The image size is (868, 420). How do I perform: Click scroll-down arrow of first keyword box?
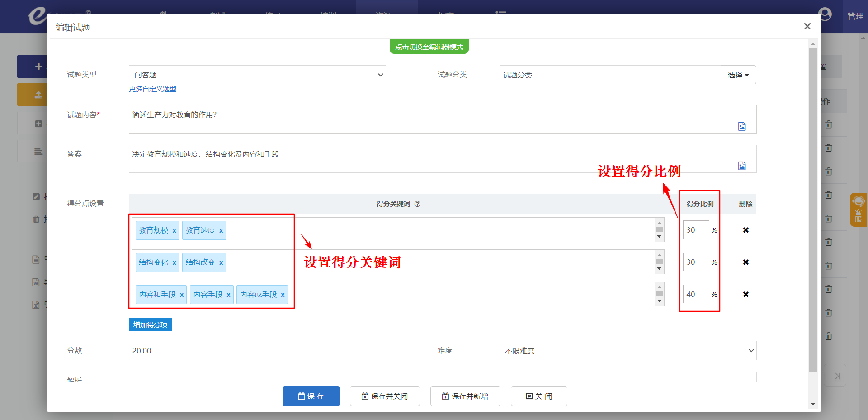(x=659, y=237)
